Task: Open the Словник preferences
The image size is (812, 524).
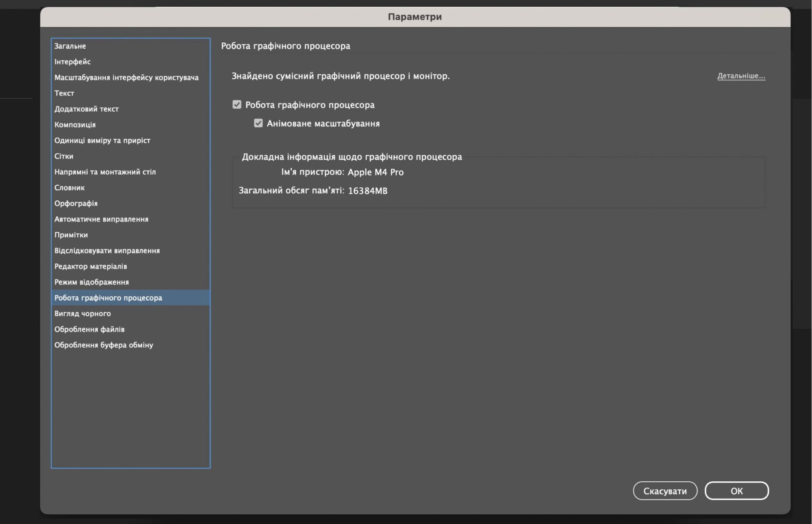Action: 70,187
